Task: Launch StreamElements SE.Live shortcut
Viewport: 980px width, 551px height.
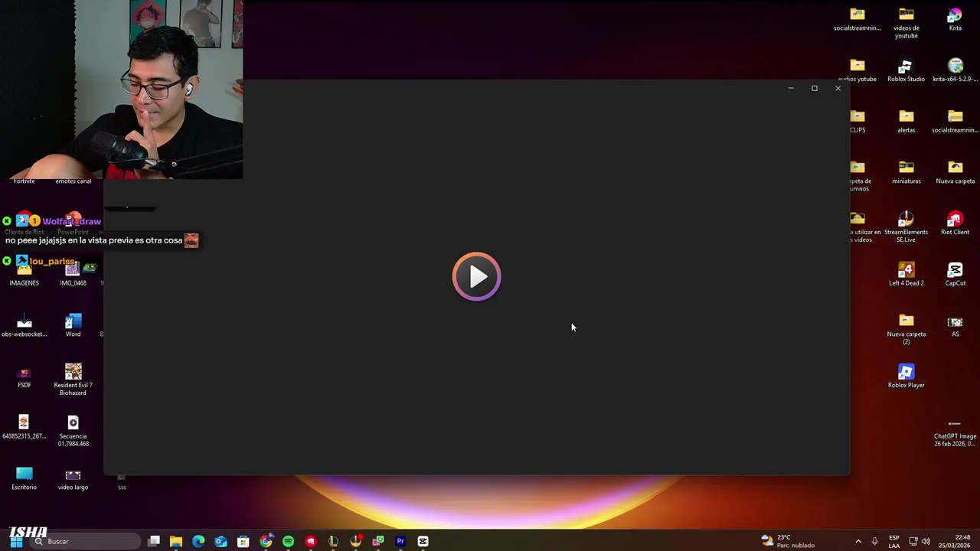Action: click(906, 227)
